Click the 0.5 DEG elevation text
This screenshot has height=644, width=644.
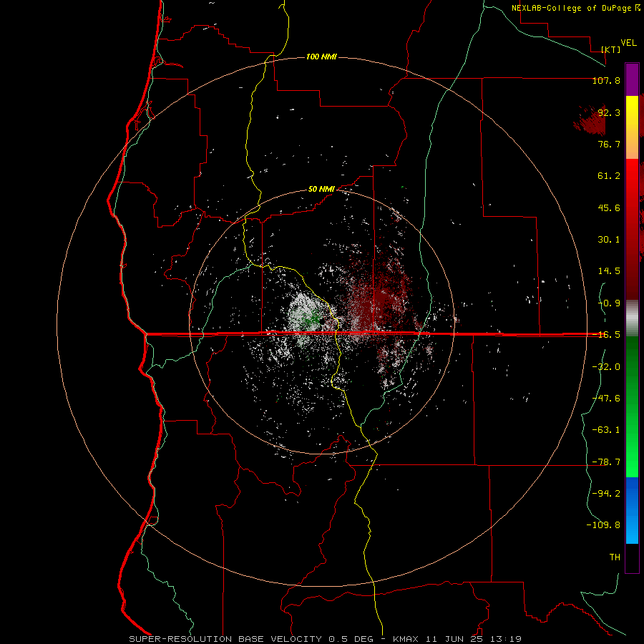[351, 639]
